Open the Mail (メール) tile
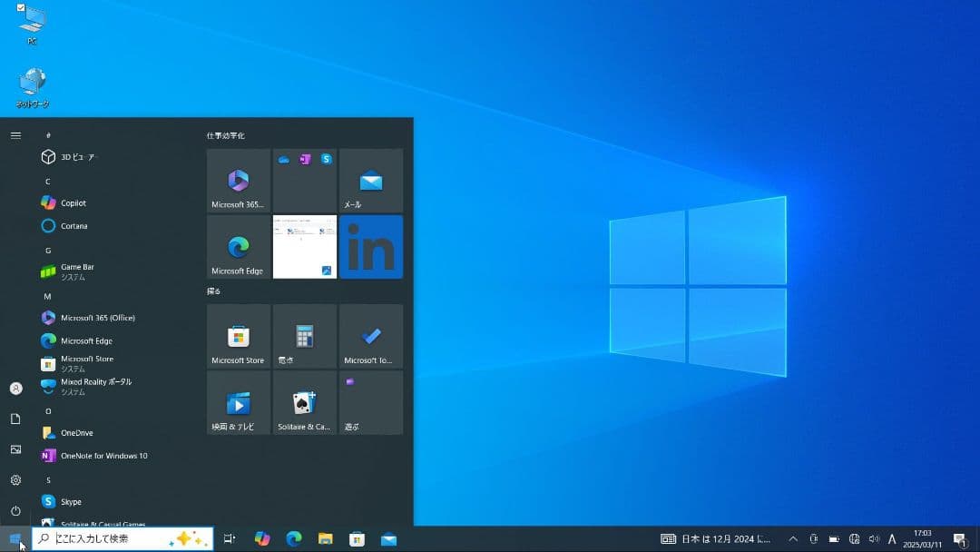Screen dimensions: 980x552 (x=371, y=181)
